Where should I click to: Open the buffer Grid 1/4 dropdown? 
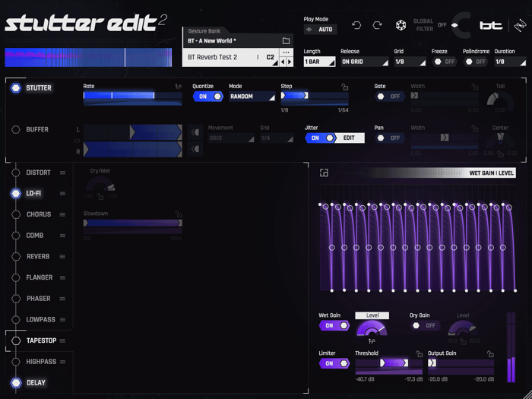click(277, 138)
